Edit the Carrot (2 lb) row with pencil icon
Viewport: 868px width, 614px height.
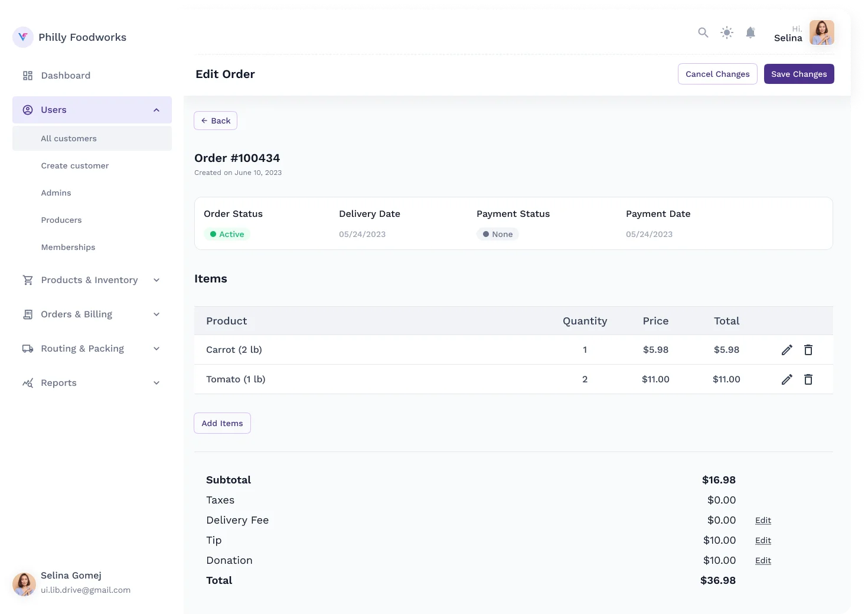(787, 350)
